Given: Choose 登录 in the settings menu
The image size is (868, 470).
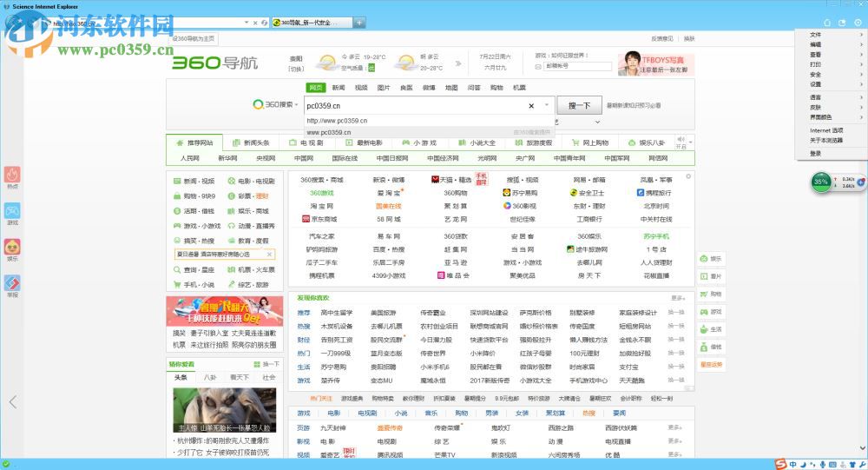Looking at the screenshot, I should pyautogui.click(x=815, y=154).
